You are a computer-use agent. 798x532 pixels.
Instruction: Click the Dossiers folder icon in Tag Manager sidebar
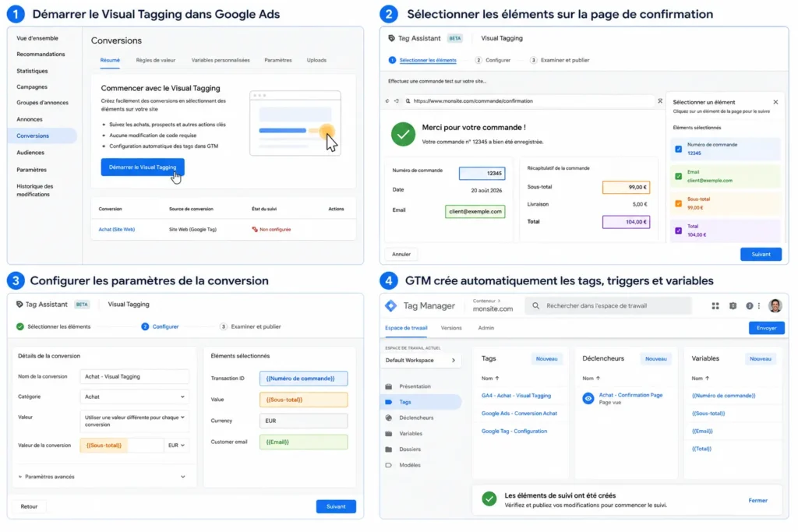(389, 449)
